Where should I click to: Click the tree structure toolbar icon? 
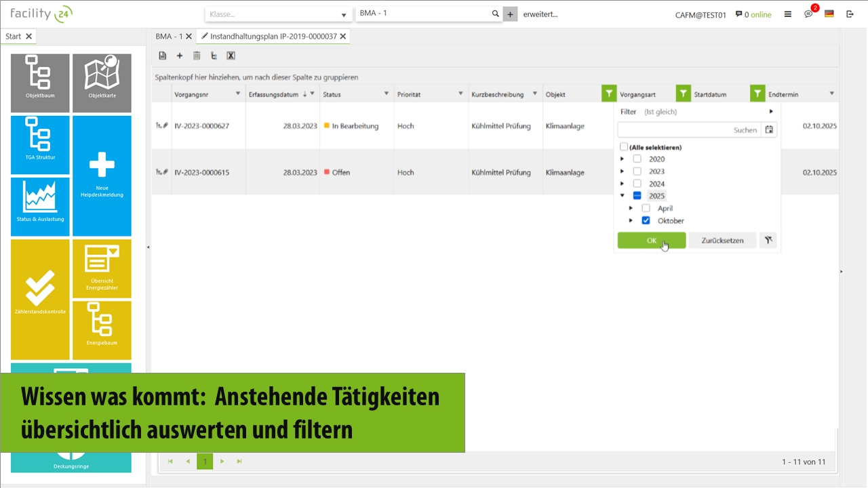coord(214,56)
